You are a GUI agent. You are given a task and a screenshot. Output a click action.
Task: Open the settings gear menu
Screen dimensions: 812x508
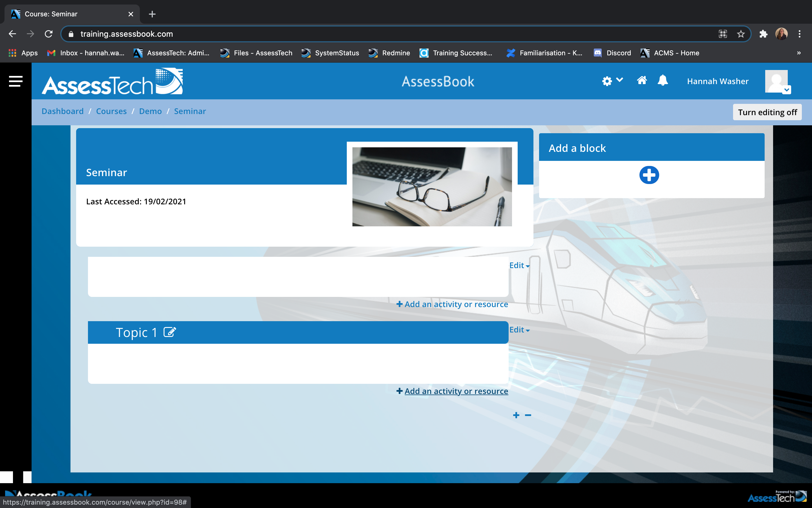tap(612, 81)
